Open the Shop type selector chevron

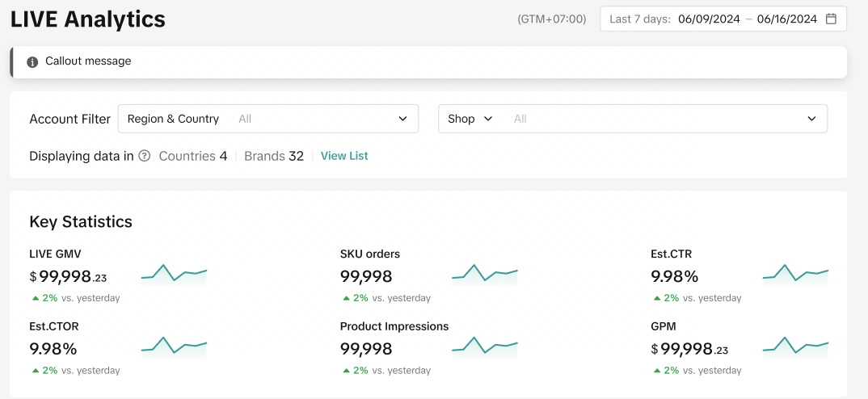(x=488, y=119)
